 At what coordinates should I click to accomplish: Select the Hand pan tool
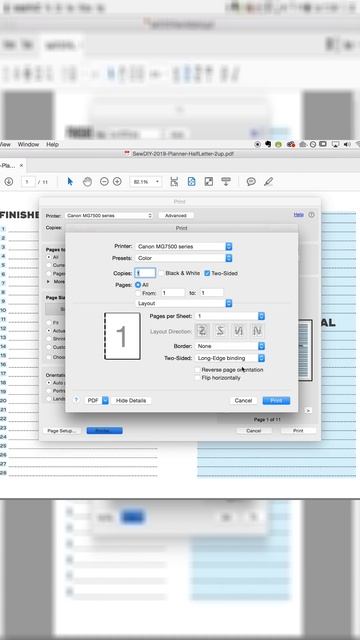pyautogui.click(x=87, y=182)
